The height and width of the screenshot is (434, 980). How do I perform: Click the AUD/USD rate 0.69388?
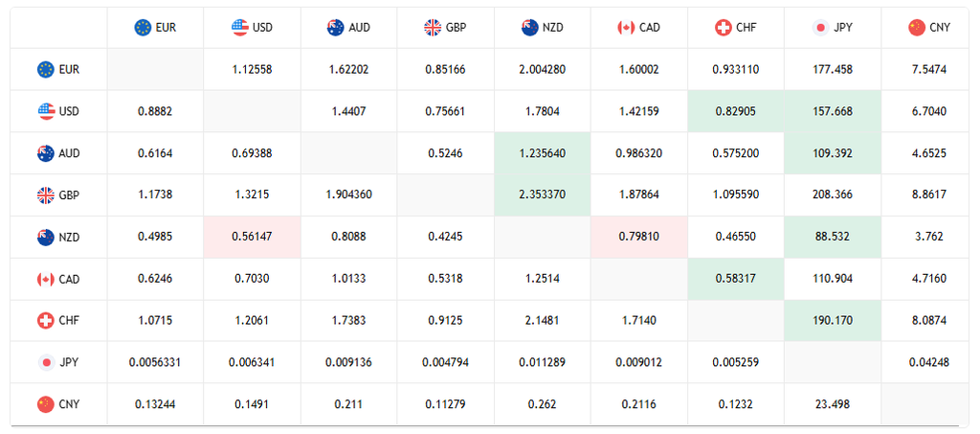pyautogui.click(x=252, y=153)
